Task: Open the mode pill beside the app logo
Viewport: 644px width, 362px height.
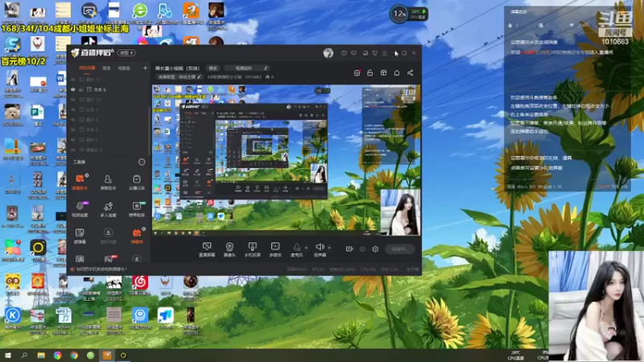Action: point(126,53)
